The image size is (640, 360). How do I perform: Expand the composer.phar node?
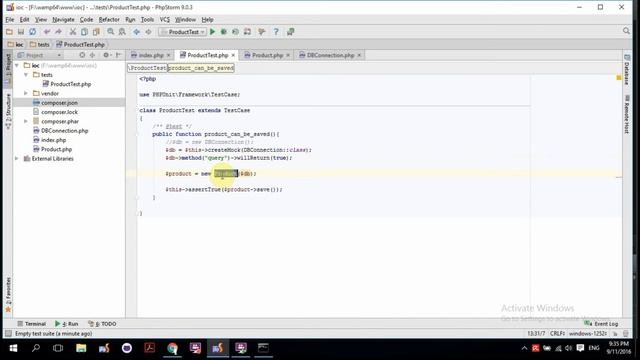pos(26,121)
